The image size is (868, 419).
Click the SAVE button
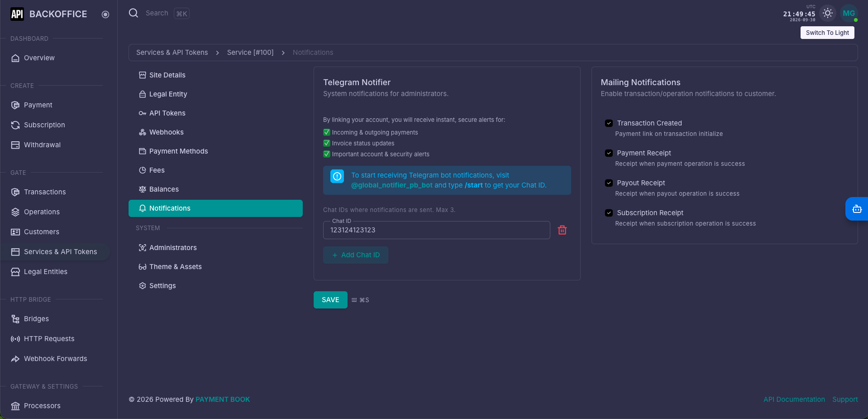[330, 300]
